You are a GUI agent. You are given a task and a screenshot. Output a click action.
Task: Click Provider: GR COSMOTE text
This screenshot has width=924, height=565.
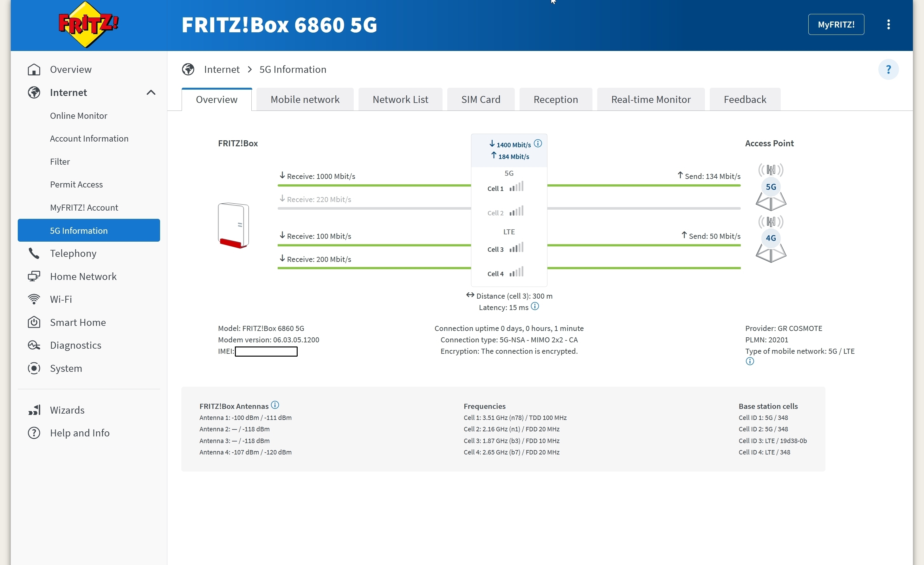coord(784,328)
